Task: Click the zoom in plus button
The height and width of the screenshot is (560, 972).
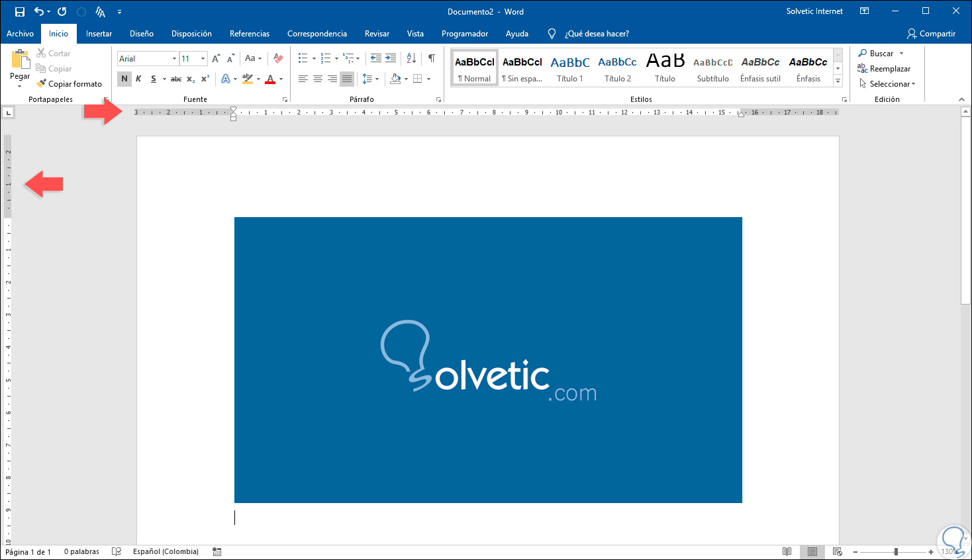Action: point(931,552)
